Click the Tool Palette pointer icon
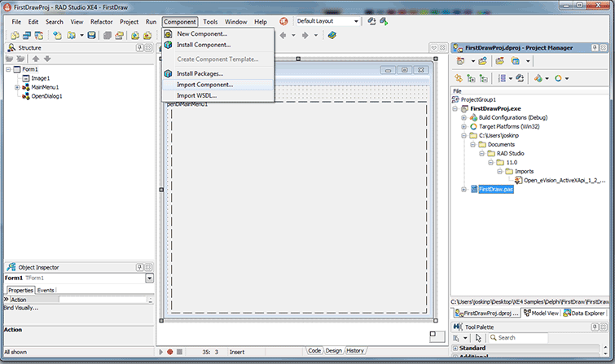 tap(480, 337)
